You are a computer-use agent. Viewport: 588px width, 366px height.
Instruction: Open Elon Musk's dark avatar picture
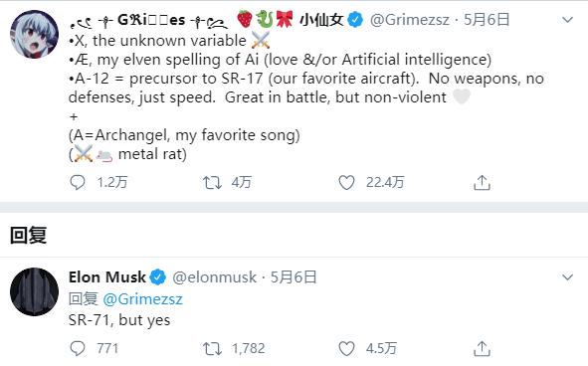coord(34,291)
